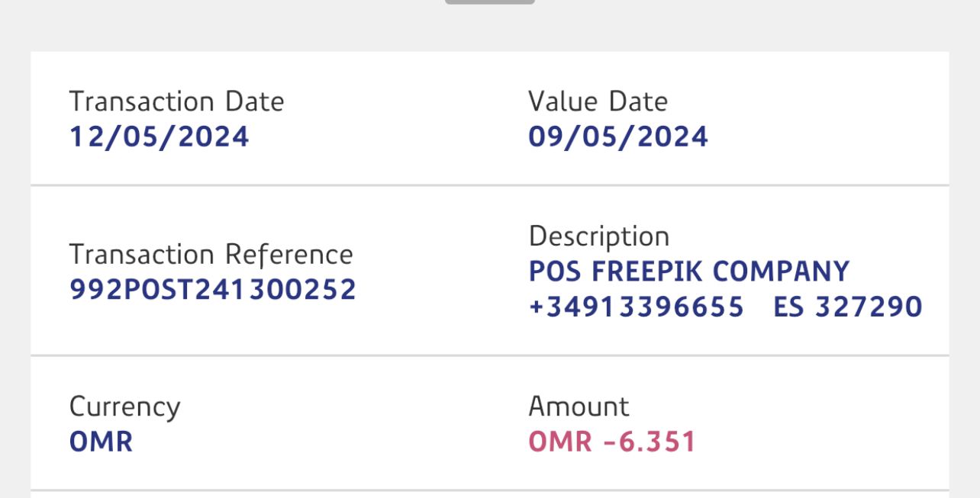Select the value date 09/05/2024
The image size is (980, 498).
617,137
